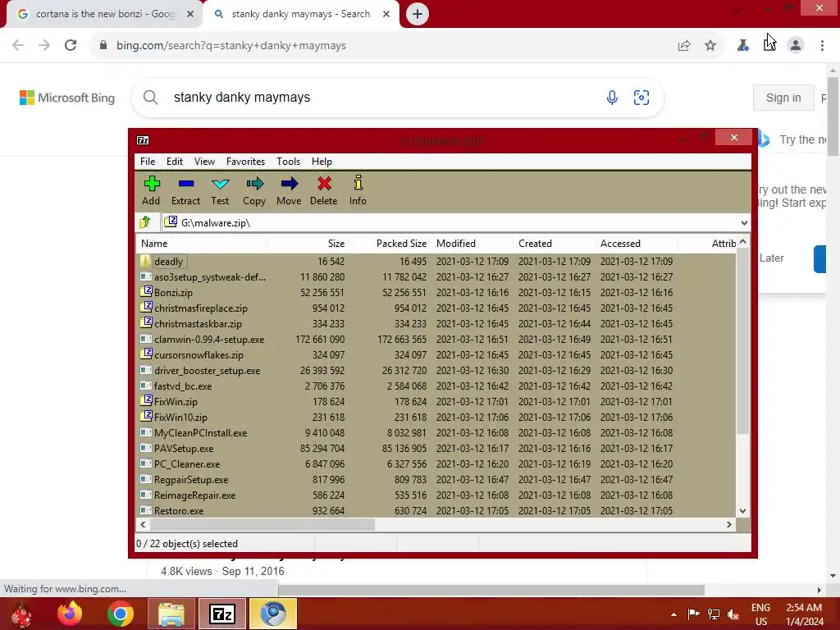Close the stanky danky maymays tab

386,14
